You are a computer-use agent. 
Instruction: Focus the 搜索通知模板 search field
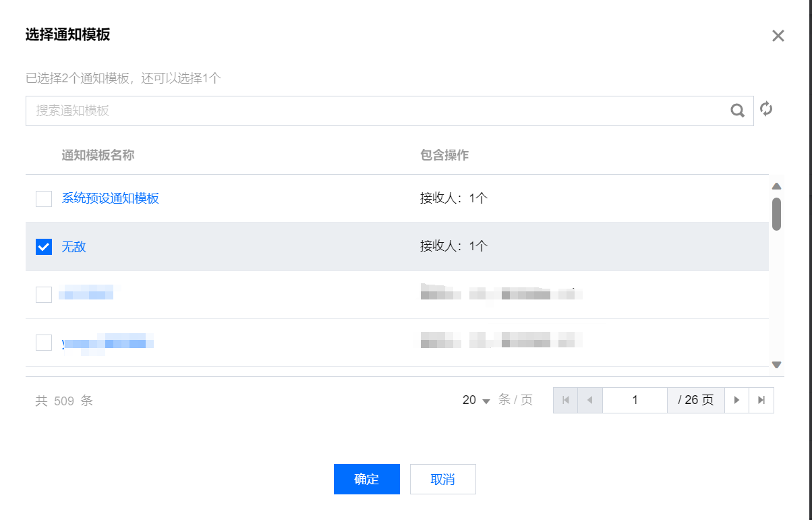pyautogui.click(x=378, y=111)
